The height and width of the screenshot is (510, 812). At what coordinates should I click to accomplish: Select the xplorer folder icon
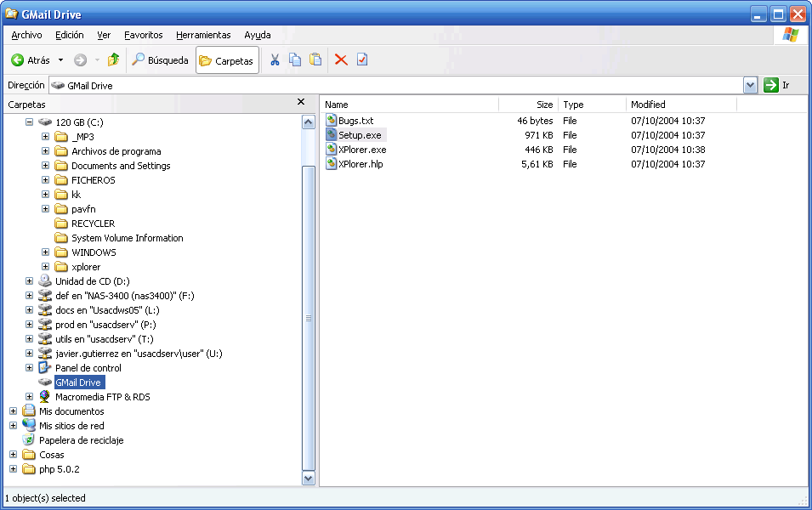[61, 267]
